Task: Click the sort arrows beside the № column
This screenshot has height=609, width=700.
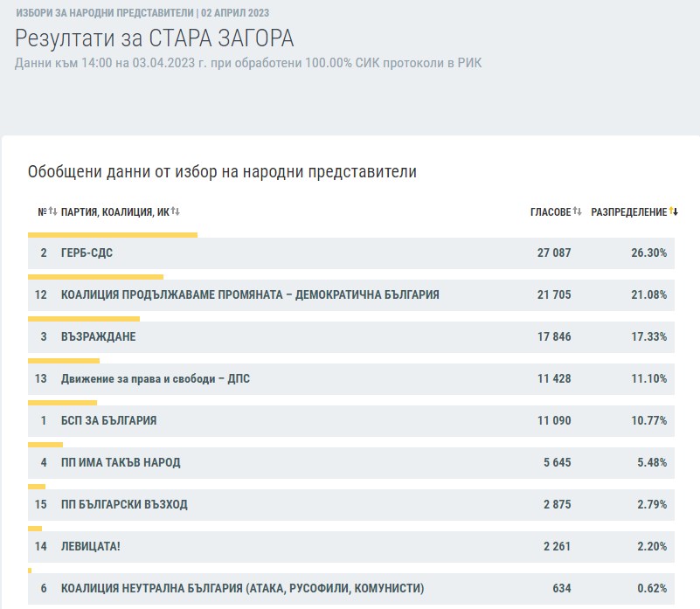Action: click(x=53, y=212)
